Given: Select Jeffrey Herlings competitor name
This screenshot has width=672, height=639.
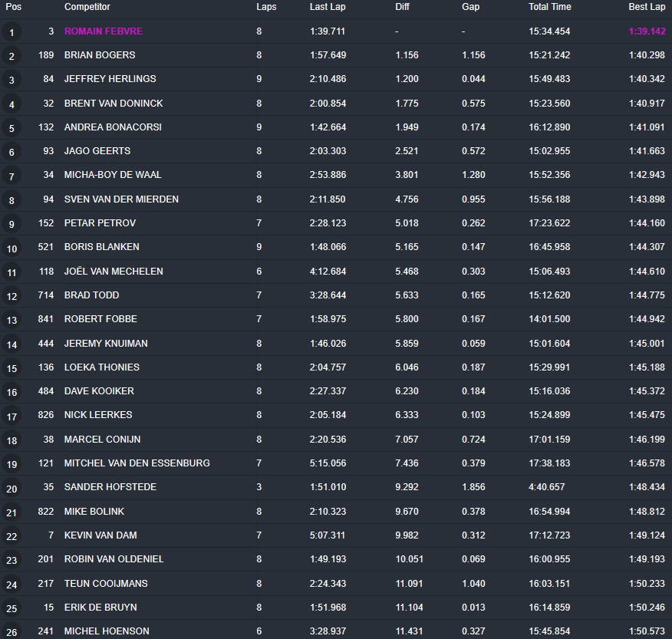Looking at the screenshot, I should [x=110, y=79].
